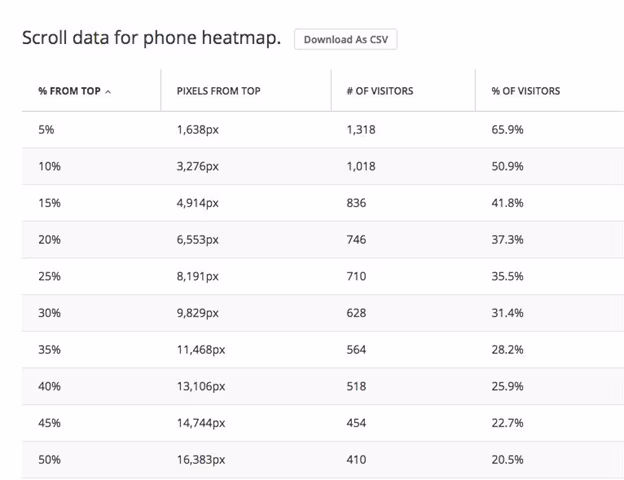Click 564 visitors in the 35% row
The width and height of the screenshot is (624, 480).
356,349
